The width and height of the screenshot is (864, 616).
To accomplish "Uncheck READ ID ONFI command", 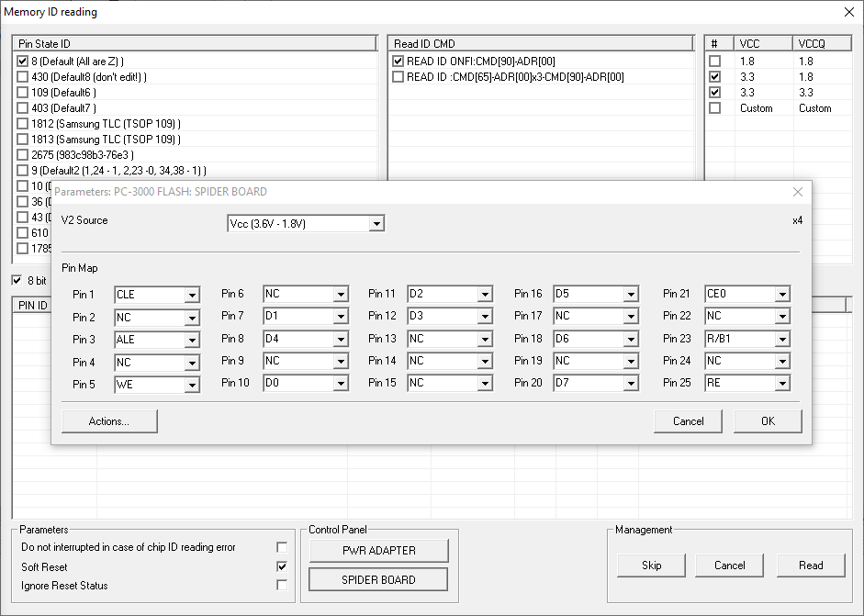I will click(398, 62).
